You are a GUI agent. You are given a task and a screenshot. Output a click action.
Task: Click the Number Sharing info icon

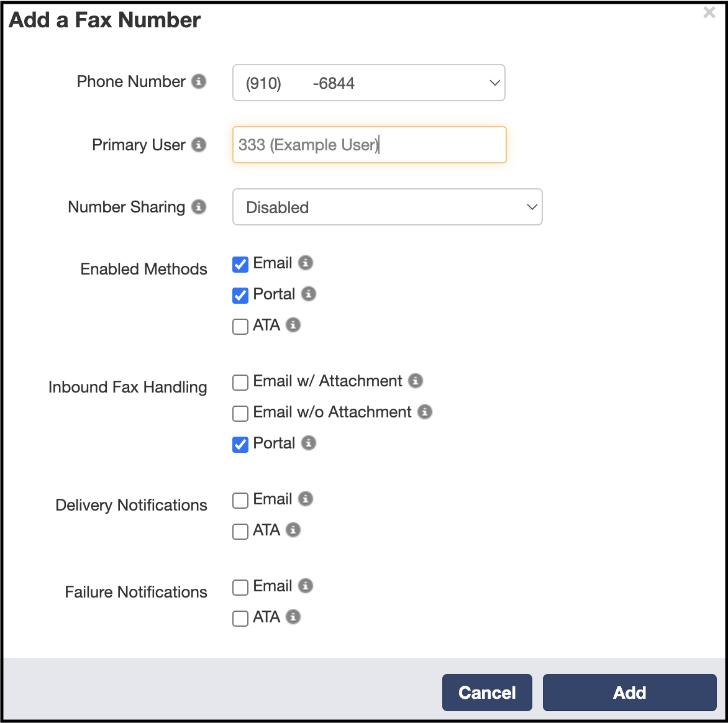199,207
